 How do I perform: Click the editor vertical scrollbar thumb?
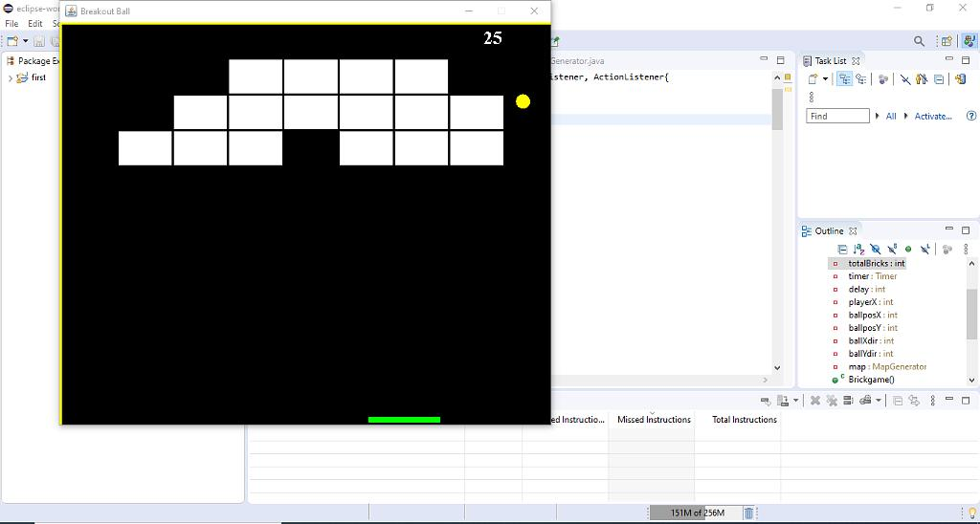[x=777, y=109]
